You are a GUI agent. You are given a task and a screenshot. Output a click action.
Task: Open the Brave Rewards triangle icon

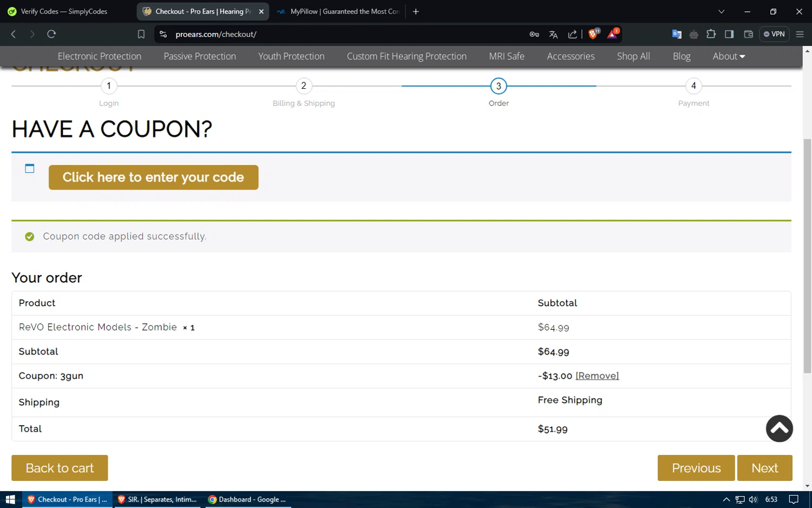pyautogui.click(x=613, y=34)
